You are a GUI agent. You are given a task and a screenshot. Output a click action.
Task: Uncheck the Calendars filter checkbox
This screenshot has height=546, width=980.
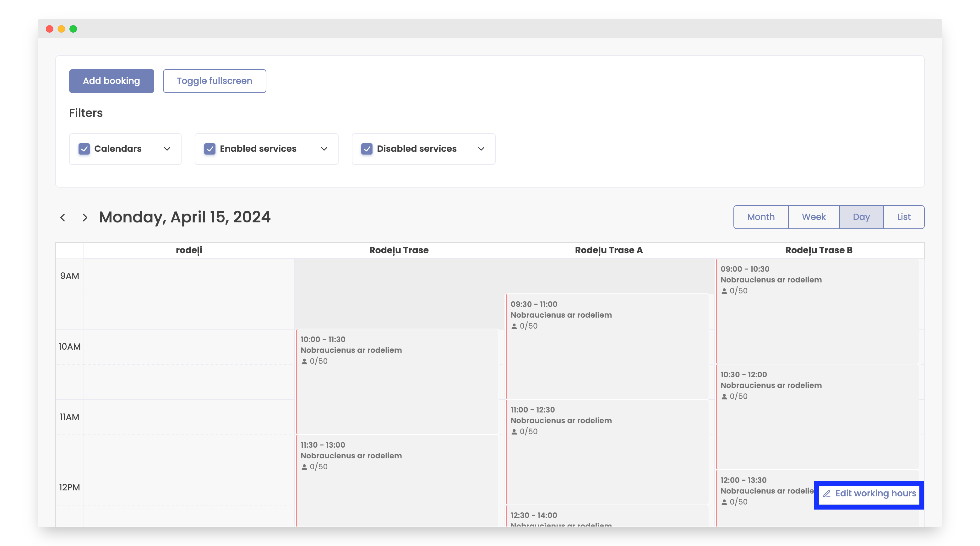click(84, 149)
